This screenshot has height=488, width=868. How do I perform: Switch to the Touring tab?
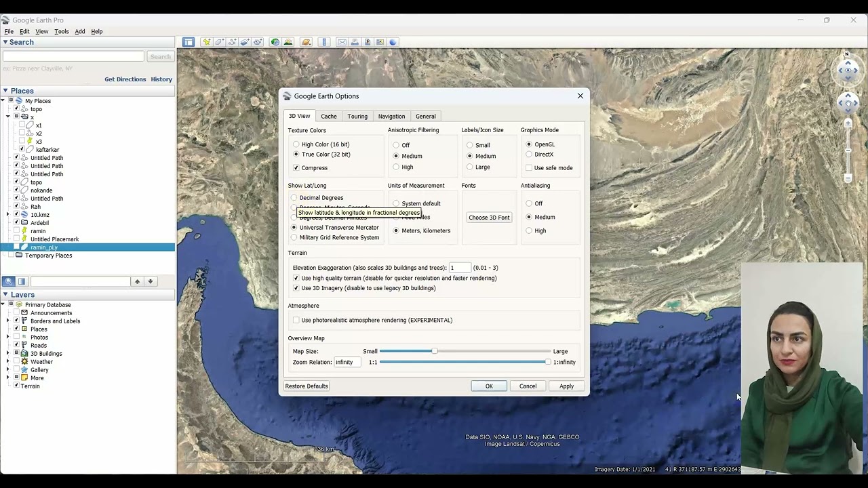pos(357,117)
